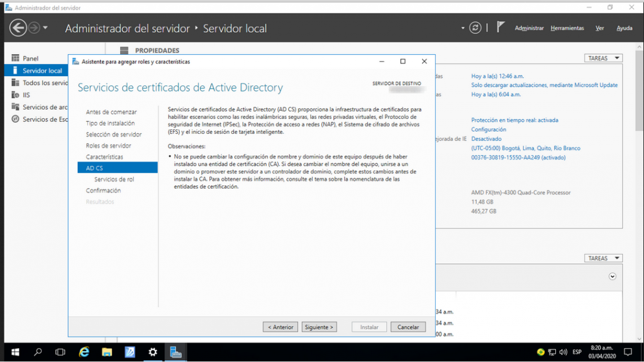Open ESP language indicator
Screen dimensions: 644x362
point(577,352)
